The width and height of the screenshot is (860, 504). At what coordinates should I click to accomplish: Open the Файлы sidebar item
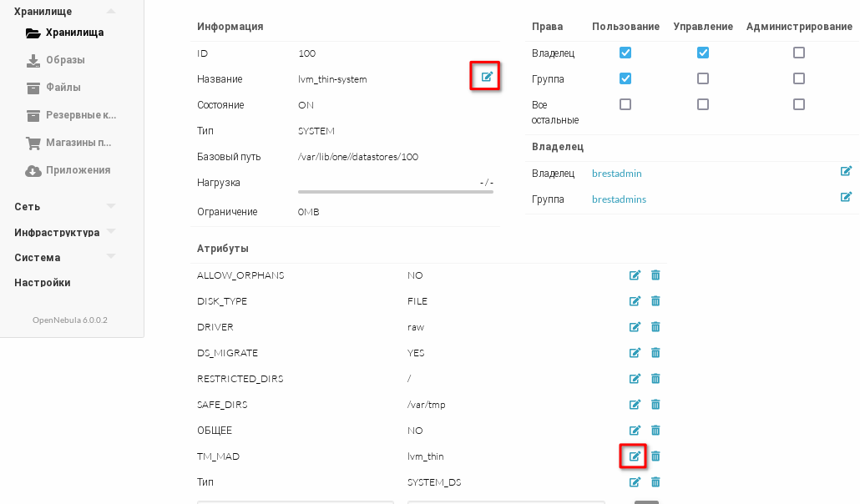point(63,87)
